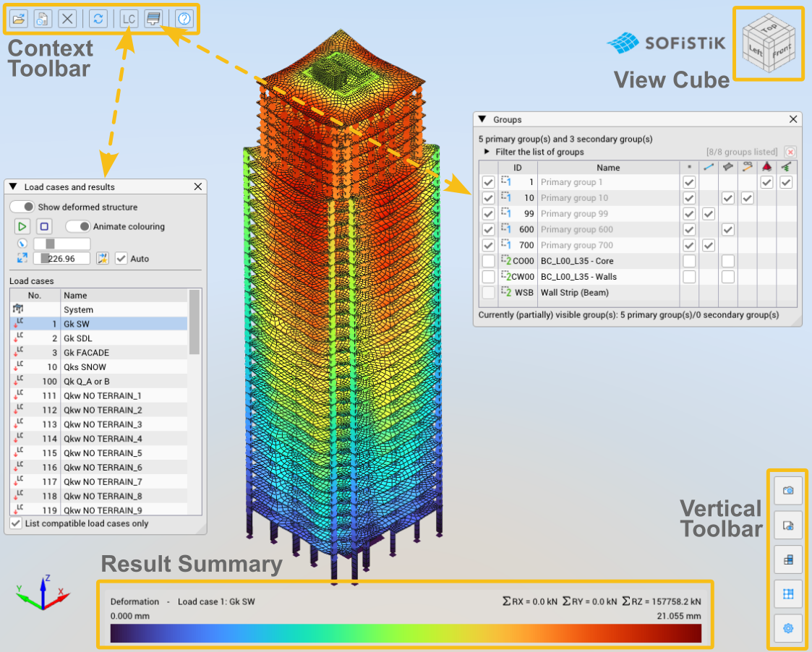The width and height of the screenshot is (812, 652).
Task: Uncheck List compatible load cases only
Action: coord(17,523)
